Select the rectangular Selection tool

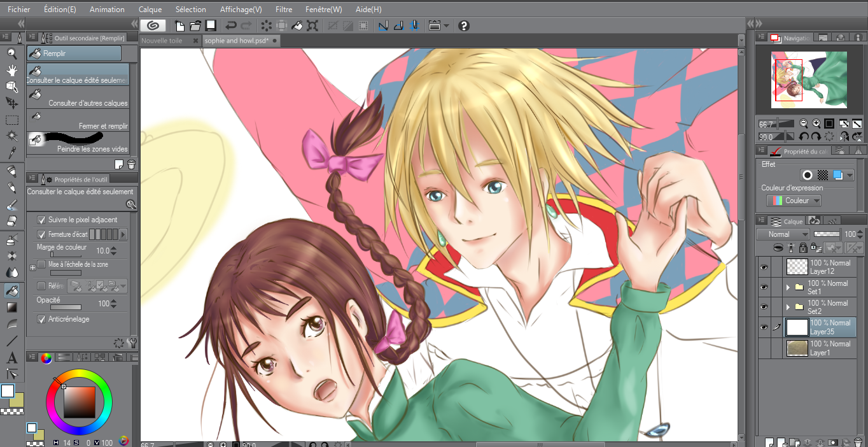[x=11, y=120]
